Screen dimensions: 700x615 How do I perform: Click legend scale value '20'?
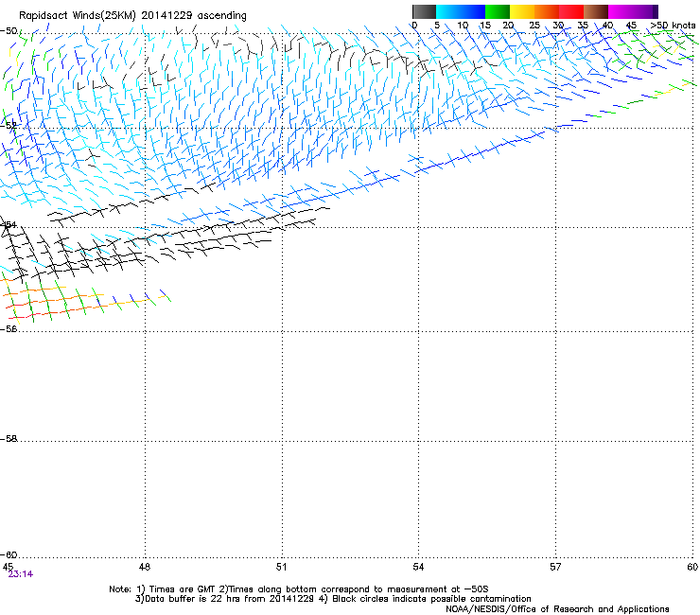508,26
